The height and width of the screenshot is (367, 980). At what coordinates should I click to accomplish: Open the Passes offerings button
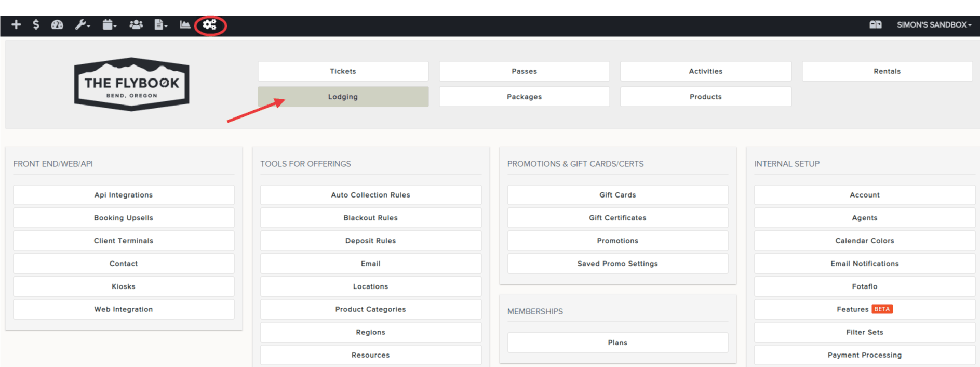tap(525, 71)
